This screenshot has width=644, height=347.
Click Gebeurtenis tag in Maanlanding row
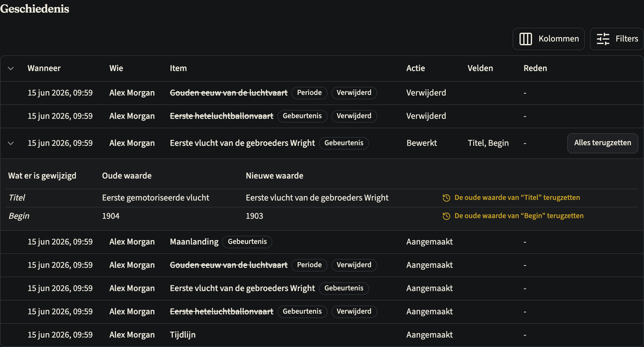click(247, 242)
